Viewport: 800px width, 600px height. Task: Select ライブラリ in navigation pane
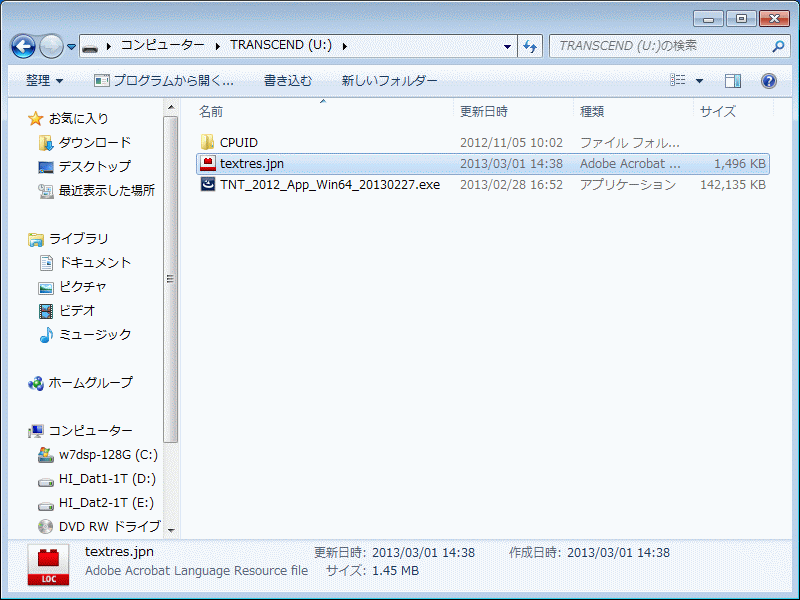click(79, 238)
